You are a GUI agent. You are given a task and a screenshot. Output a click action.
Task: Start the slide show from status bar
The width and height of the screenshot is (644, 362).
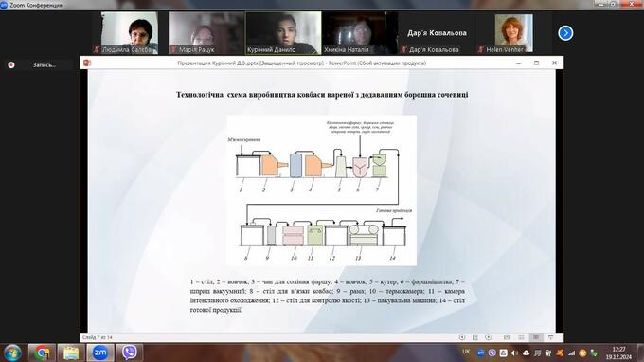tap(551, 337)
